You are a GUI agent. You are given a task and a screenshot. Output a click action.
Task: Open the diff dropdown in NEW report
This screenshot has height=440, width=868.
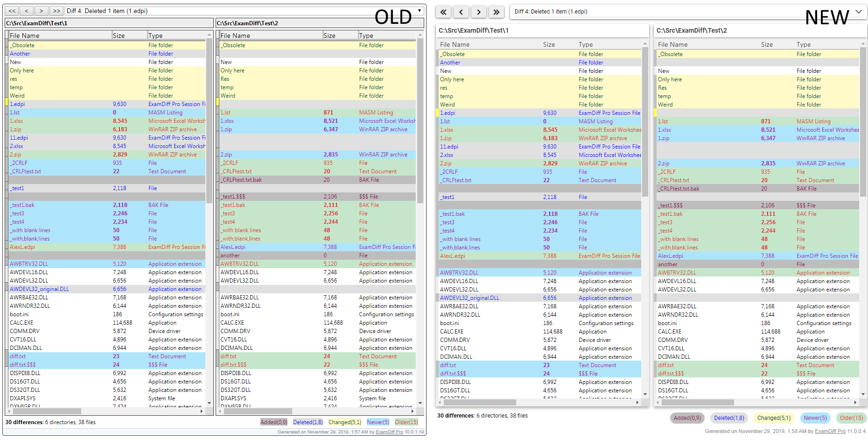point(688,12)
